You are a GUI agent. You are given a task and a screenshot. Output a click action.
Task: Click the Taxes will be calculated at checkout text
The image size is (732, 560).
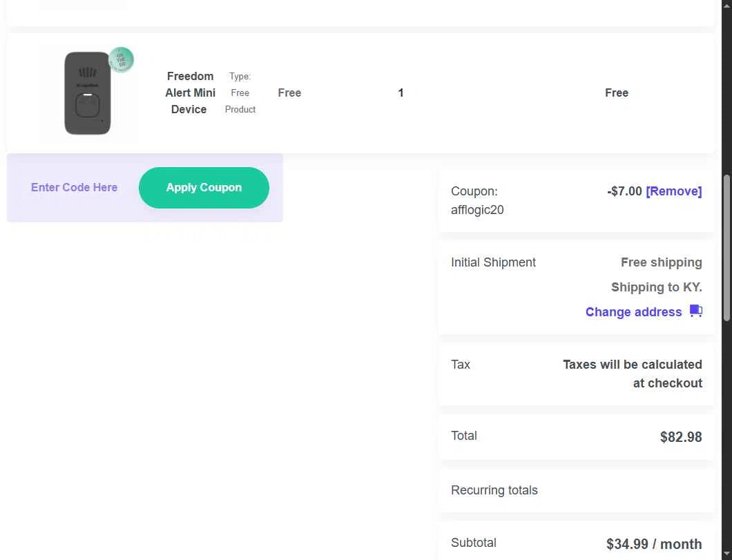[632, 374]
